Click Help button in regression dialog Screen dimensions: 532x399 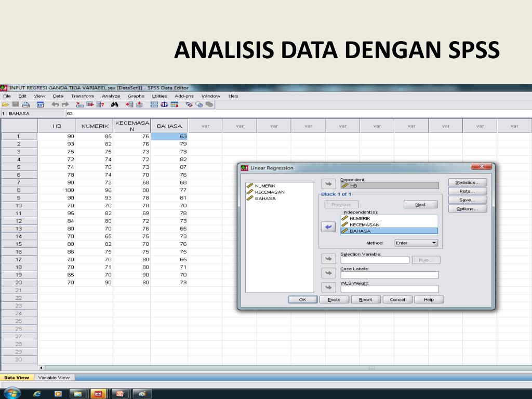pyautogui.click(x=429, y=300)
